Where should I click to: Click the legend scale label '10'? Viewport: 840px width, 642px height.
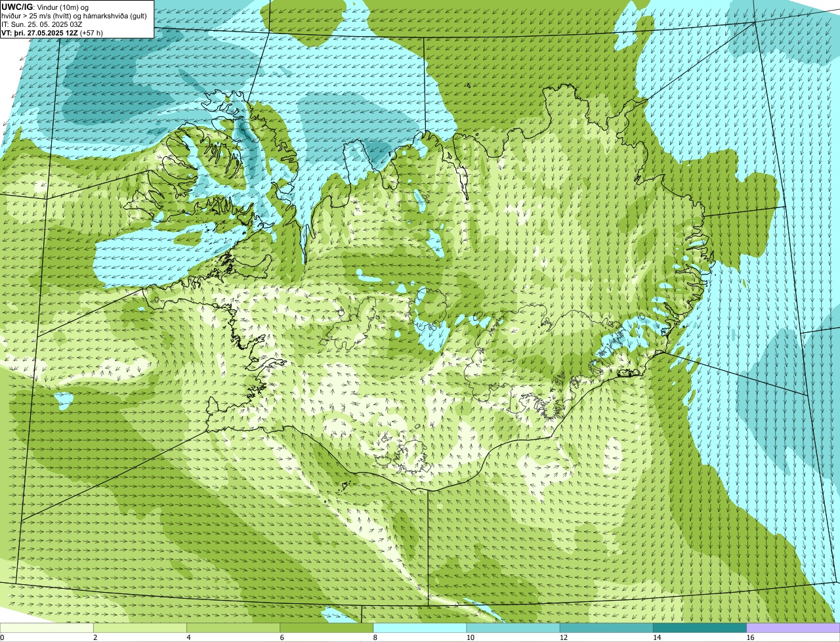click(x=470, y=637)
